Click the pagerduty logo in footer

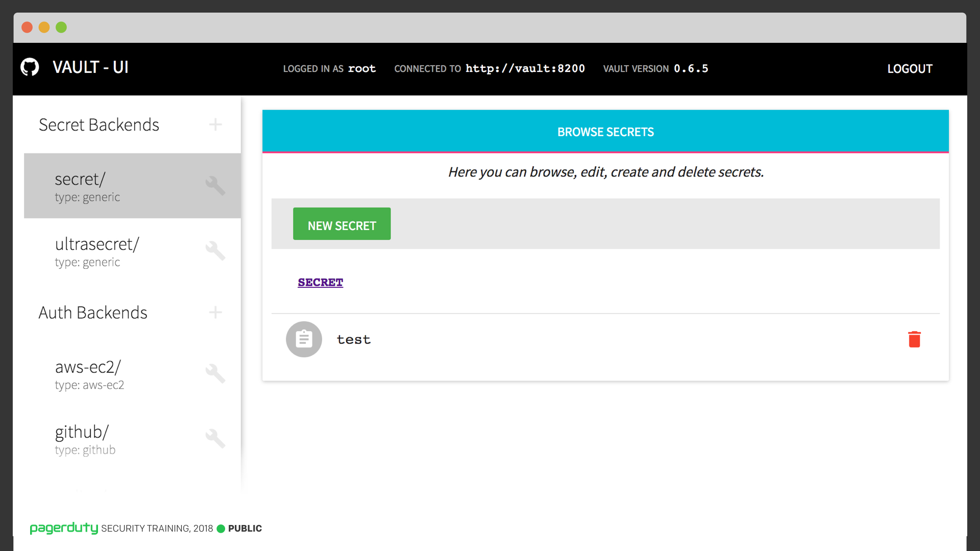(64, 528)
